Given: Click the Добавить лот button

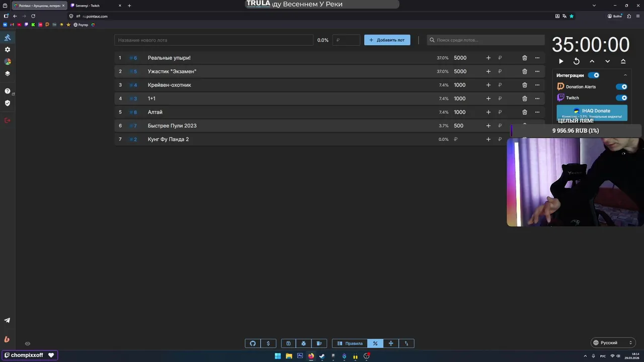Looking at the screenshot, I should (387, 40).
